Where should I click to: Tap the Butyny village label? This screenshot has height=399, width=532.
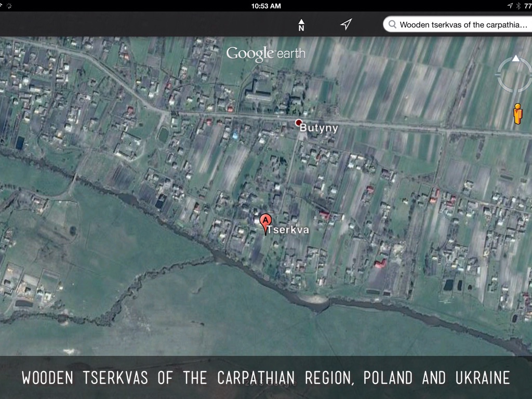[319, 128]
